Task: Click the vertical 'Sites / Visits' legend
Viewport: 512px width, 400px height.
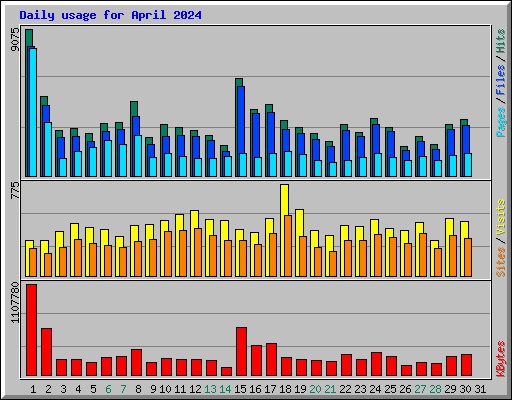Action: [x=501, y=238]
